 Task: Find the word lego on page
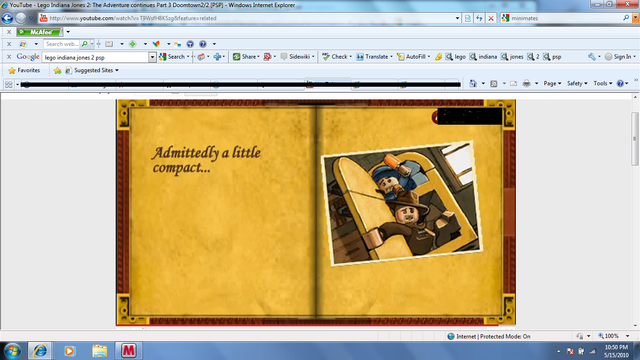point(456,57)
